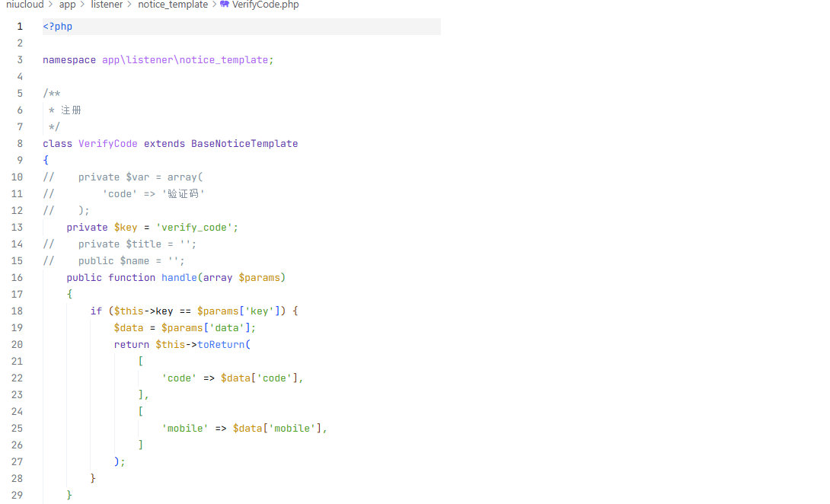The width and height of the screenshot is (830, 504).
Task: Click $data['code'] on line 22
Action: (x=260, y=378)
